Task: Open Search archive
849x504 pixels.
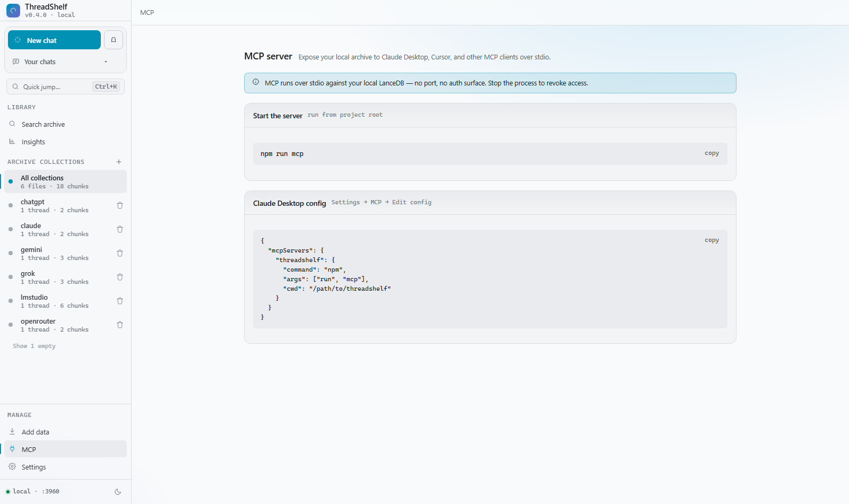Action: click(65, 124)
